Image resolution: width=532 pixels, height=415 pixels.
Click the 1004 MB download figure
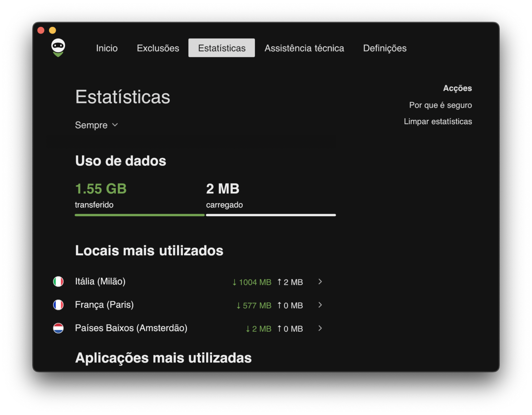point(252,282)
